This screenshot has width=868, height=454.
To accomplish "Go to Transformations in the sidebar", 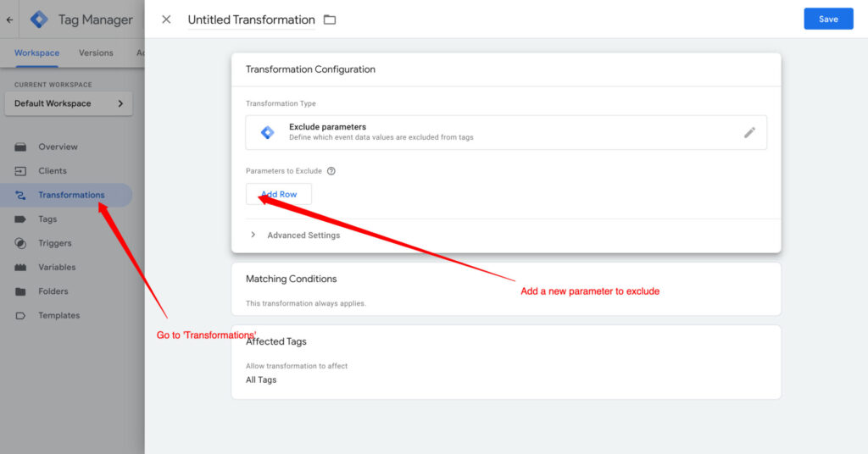I will [x=71, y=195].
